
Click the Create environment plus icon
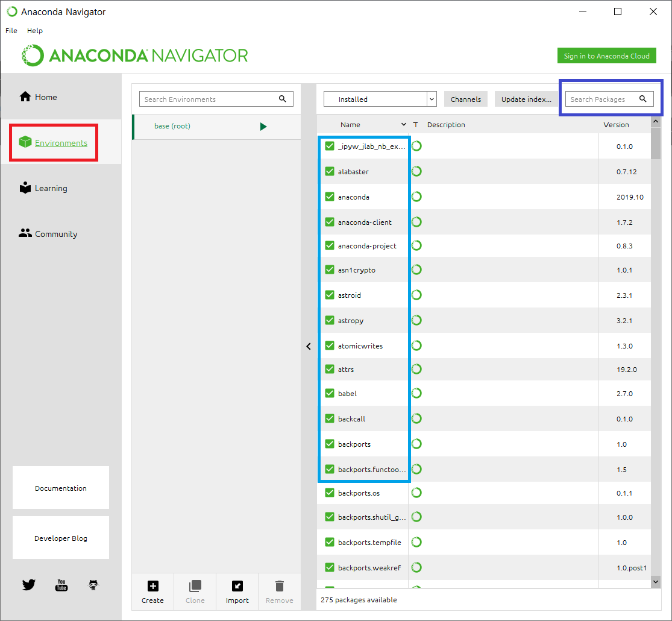click(153, 586)
